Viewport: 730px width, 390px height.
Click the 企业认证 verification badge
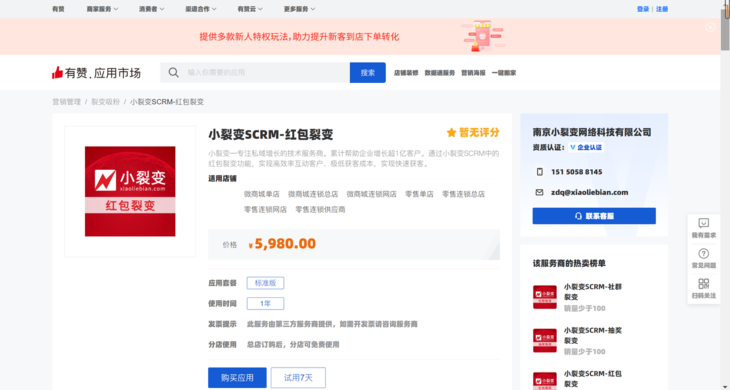pyautogui.click(x=586, y=148)
